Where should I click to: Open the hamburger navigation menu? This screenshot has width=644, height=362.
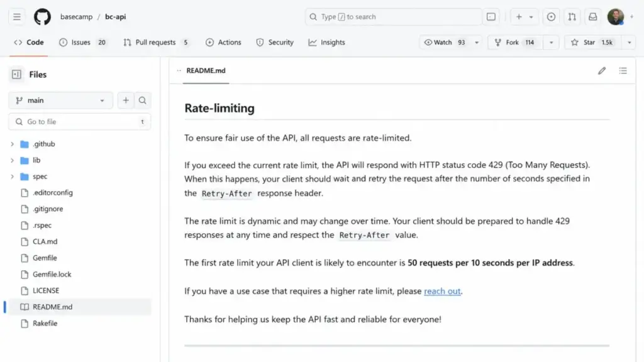tap(17, 17)
